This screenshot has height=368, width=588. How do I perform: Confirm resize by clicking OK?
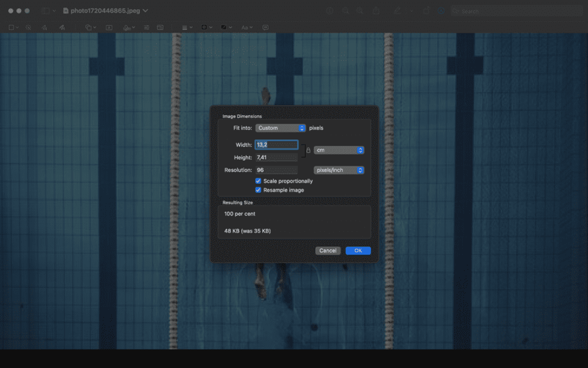click(x=358, y=251)
